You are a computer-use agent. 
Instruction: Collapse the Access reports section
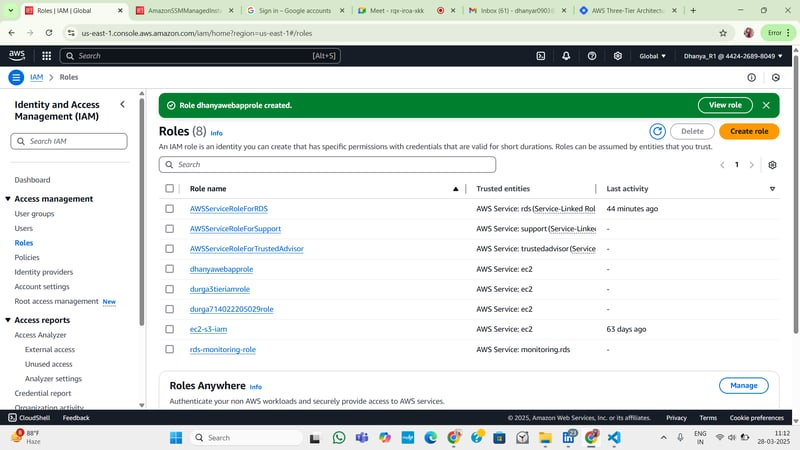(x=8, y=320)
